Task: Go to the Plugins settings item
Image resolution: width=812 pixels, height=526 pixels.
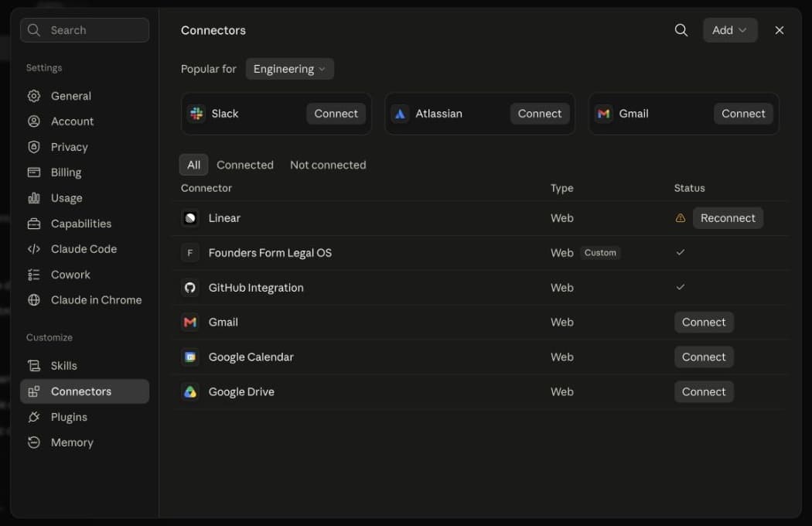Action: tap(84, 417)
